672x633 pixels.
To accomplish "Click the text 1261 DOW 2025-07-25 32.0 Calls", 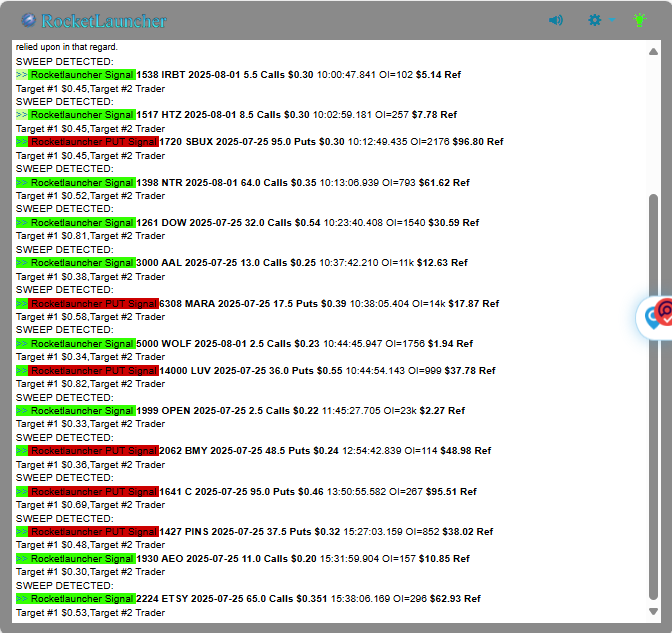I will pyautogui.click(x=214, y=222).
